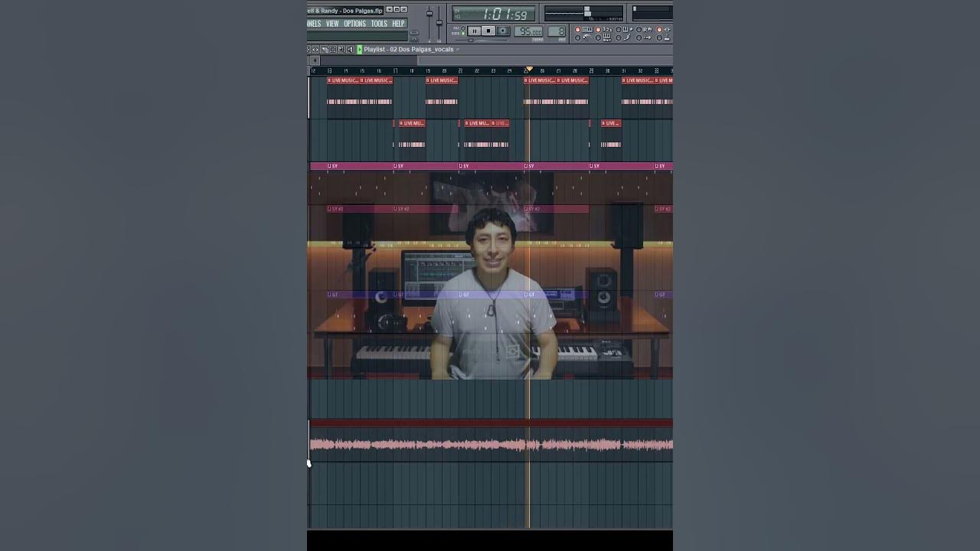Pause playback with the pause button

(475, 31)
